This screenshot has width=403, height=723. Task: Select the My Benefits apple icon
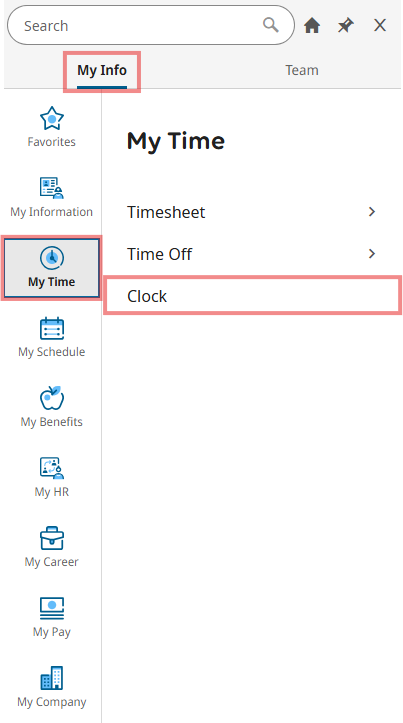coord(52,397)
